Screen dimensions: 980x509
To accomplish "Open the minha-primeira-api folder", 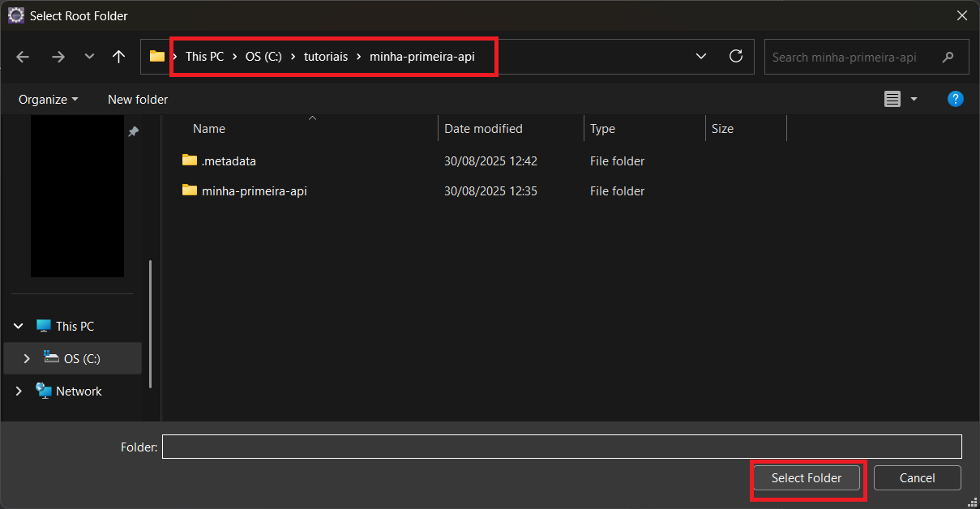I will (x=255, y=190).
